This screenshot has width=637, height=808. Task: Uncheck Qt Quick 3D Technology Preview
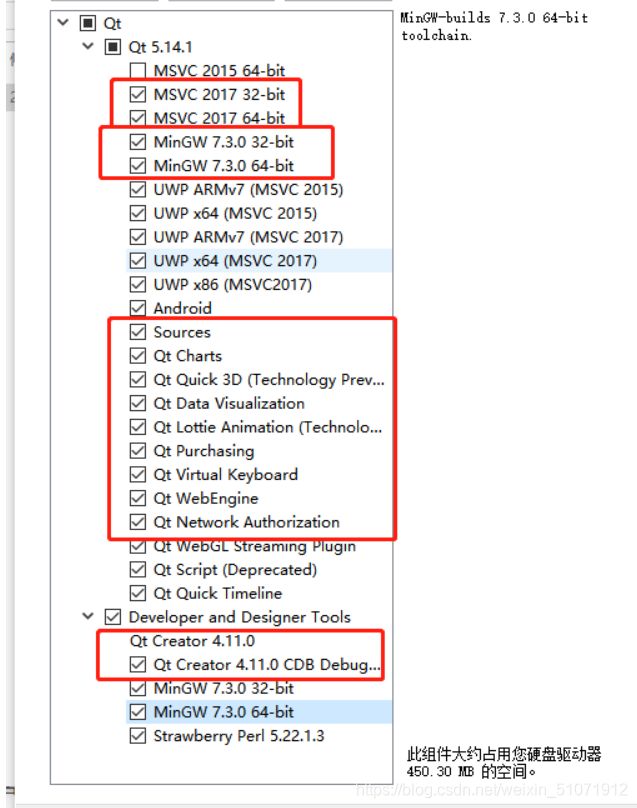click(138, 379)
